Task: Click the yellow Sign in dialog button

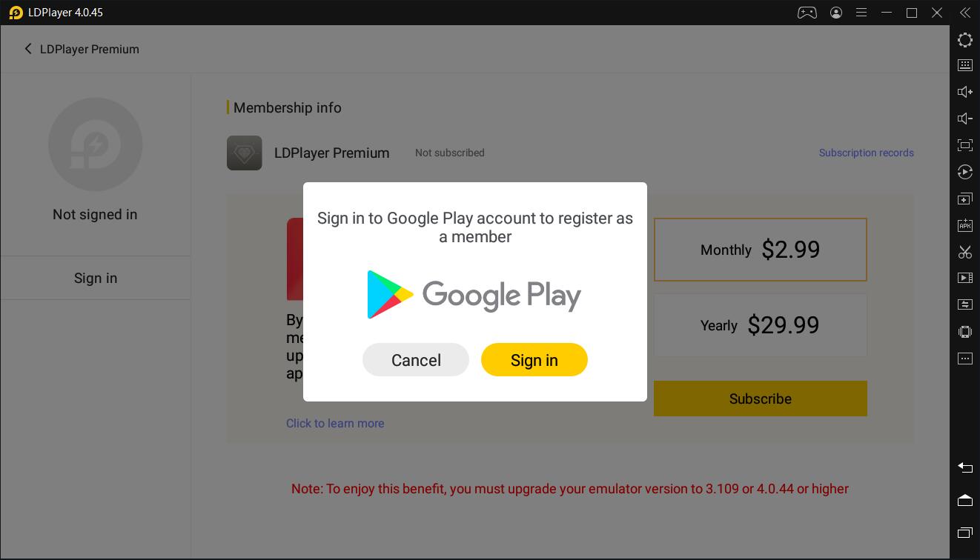Action: pos(534,360)
